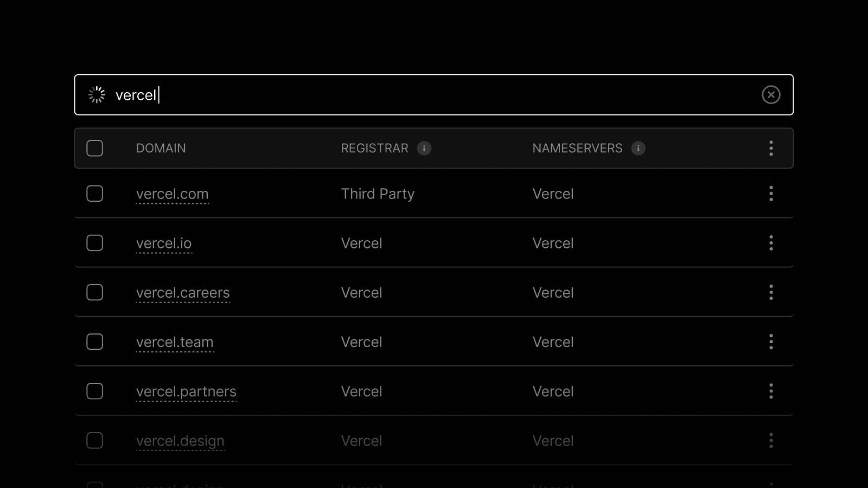Clear the search field with the X icon
The height and width of the screenshot is (488, 868).
coord(771,94)
